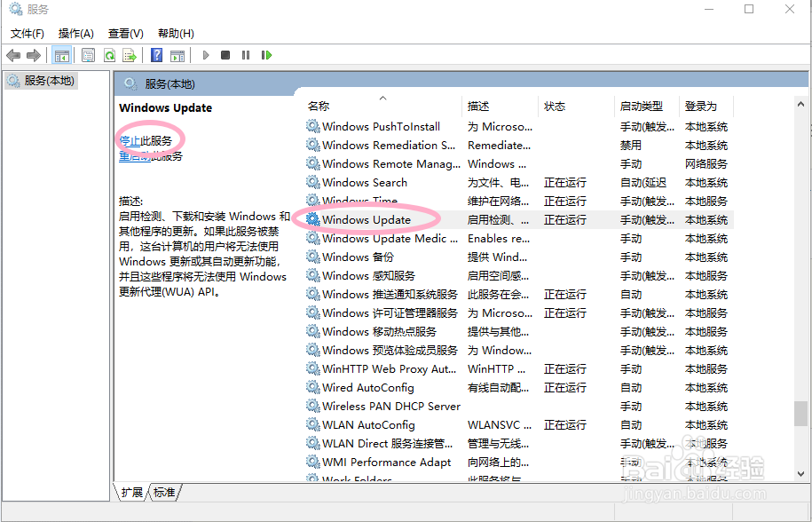Open the Properties toolbar icon
Viewport: 812px width, 522px height.
point(89,55)
